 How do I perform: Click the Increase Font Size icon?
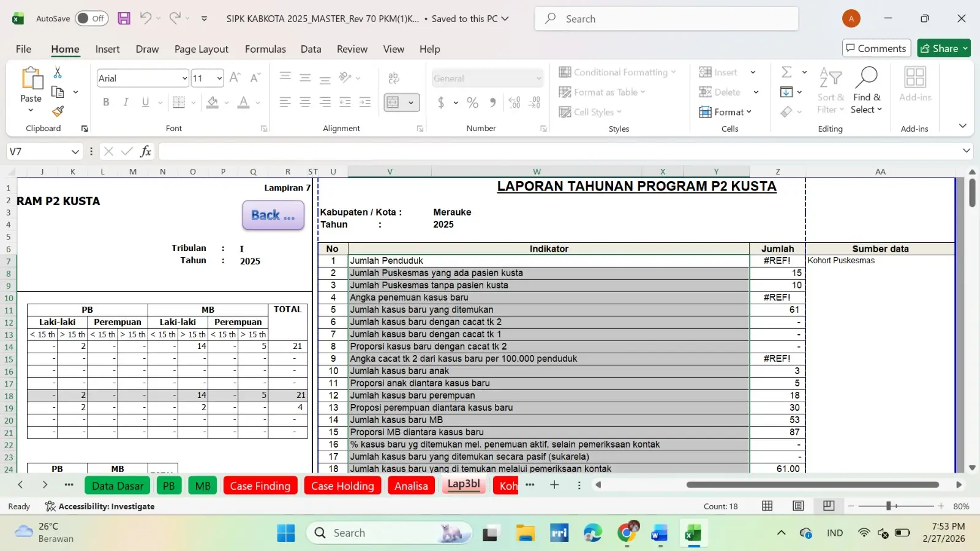point(235,78)
